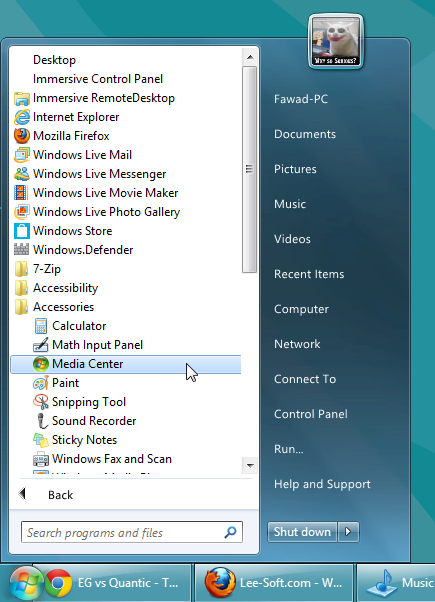The image size is (435, 602).
Task: Launch Paint
Action: (56, 383)
